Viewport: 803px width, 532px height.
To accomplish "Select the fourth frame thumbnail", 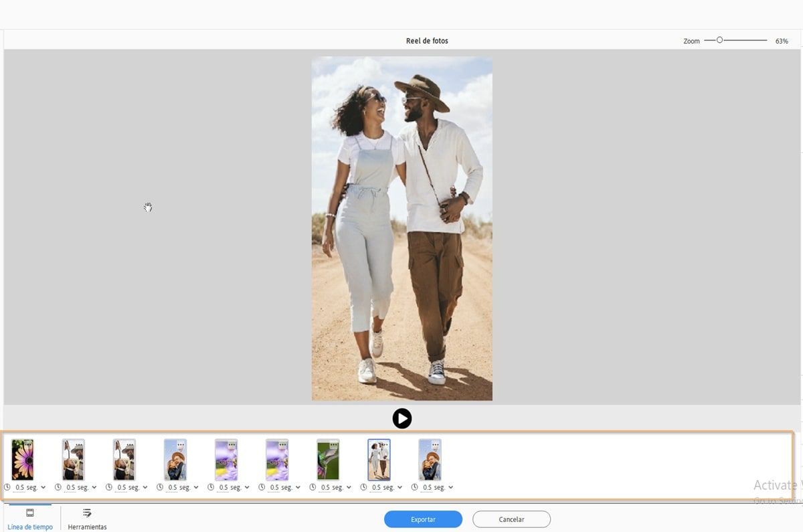I will coord(175,460).
